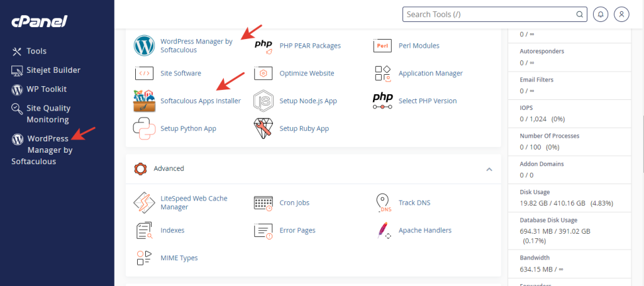Open the Indexes link
The image size is (644, 286).
tap(172, 231)
